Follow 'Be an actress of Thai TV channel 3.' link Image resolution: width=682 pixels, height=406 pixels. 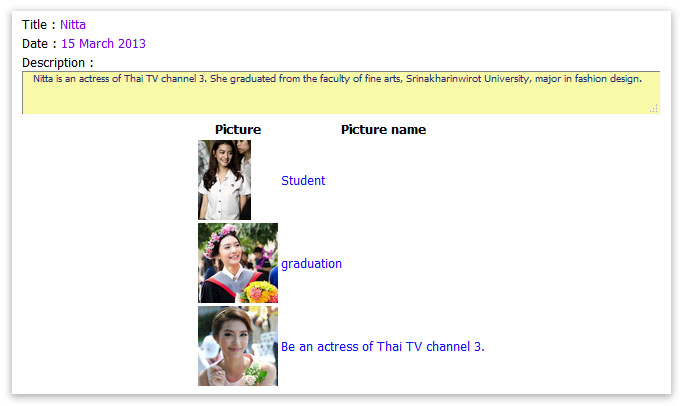(382, 347)
